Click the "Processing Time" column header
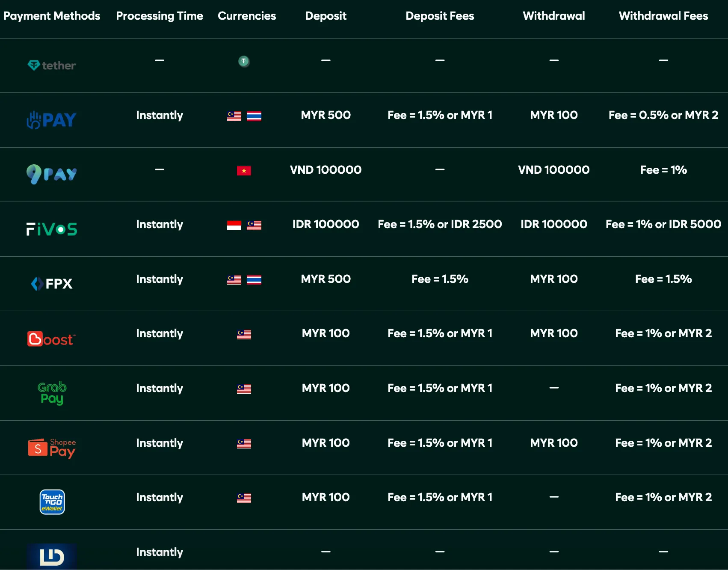The image size is (728, 570). pyautogui.click(x=160, y=16)
